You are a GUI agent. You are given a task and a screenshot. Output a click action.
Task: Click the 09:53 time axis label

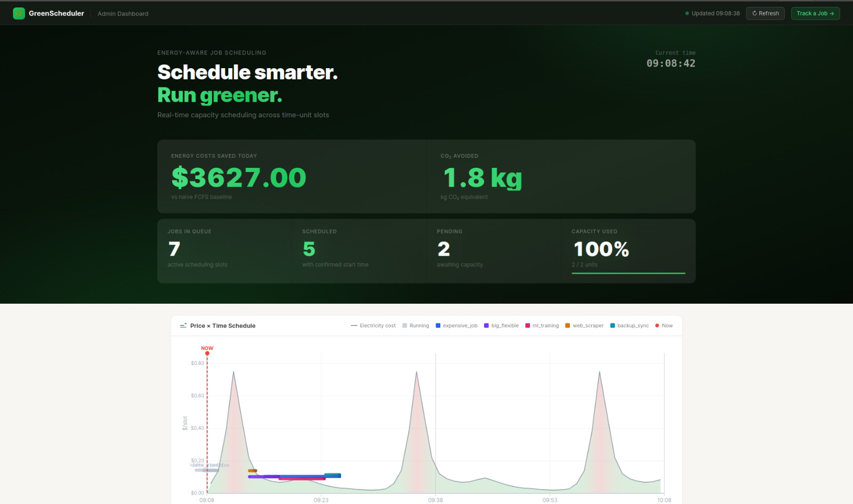point(550,500)
